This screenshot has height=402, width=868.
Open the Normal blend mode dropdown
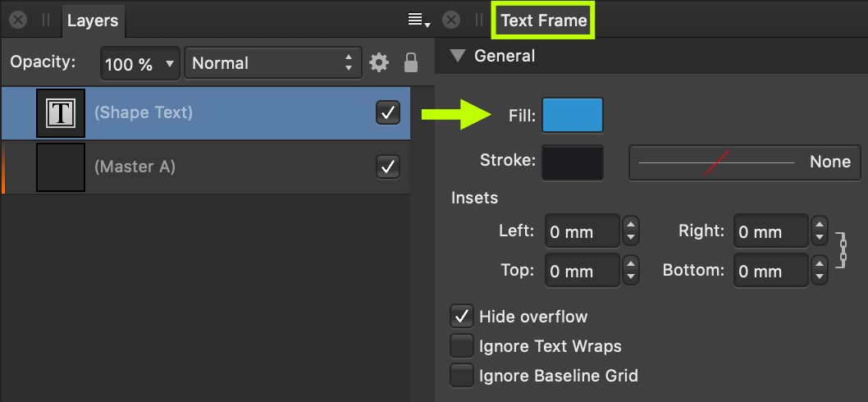(273, 63)
